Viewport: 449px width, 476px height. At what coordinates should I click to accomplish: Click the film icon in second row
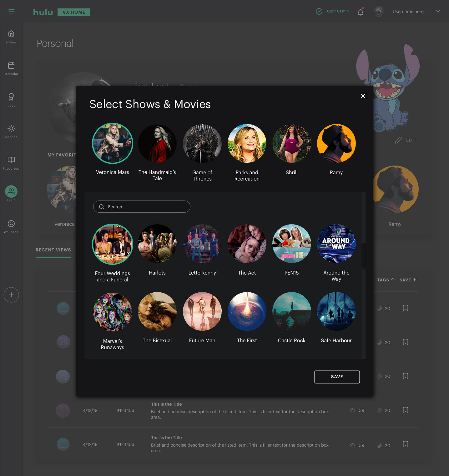point(63,342)
